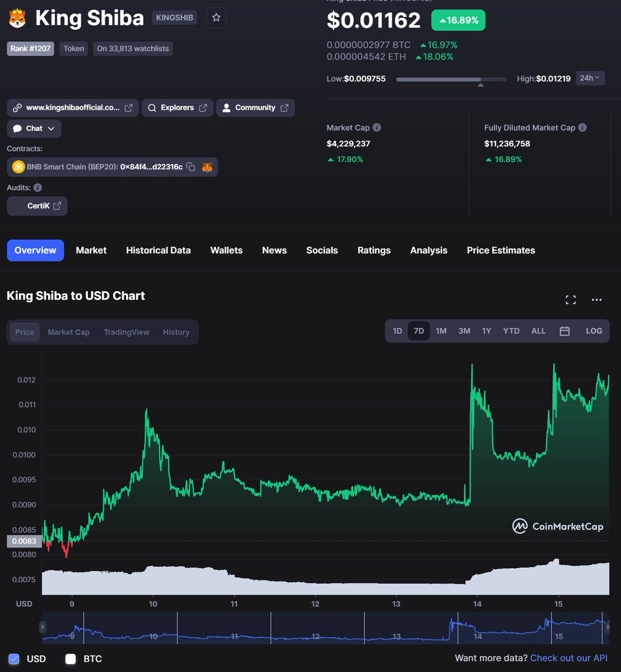Screen dimensions: 621x672
Task: Open the Community link
Action: tap(255, 108)
